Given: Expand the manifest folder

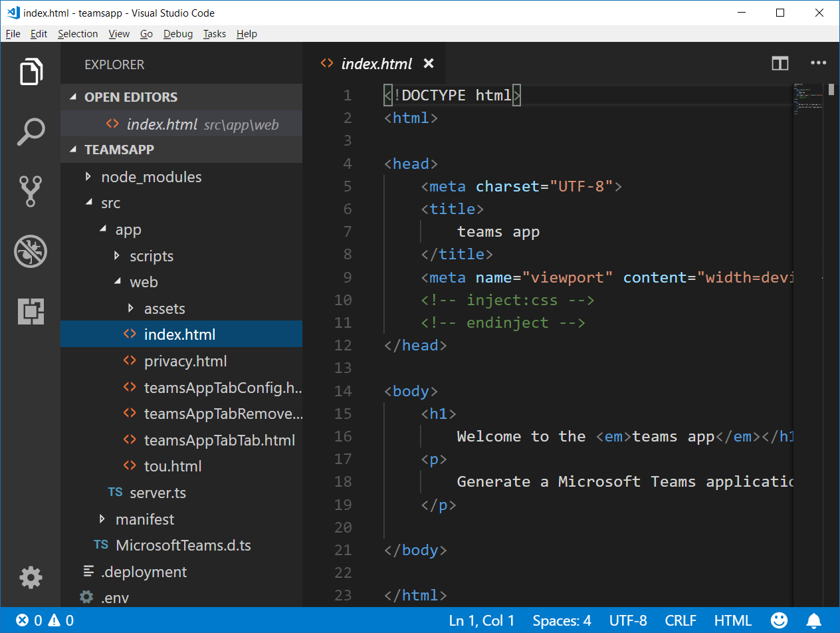Looking at the screenshot, I should pos(102,519).
